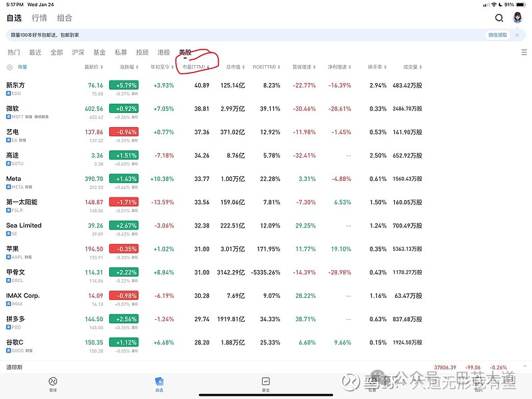The image size is (532, 399).
Task: Open the list layout hamburger menu
Action: pos(524,53)
